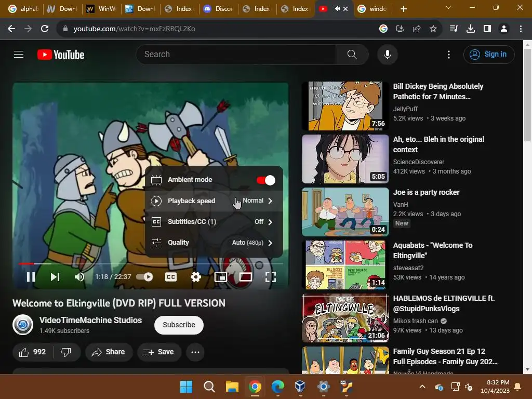Skip to the next video

click(x=55, y=277)
